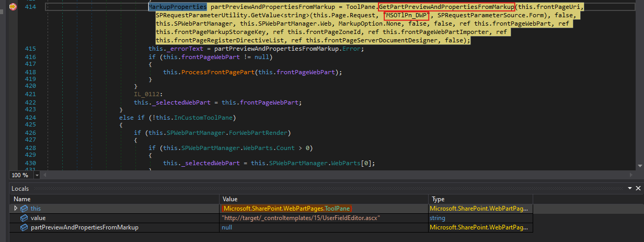
Task: Click line number 416 in the gutter
Action: [x=30, y=56]
